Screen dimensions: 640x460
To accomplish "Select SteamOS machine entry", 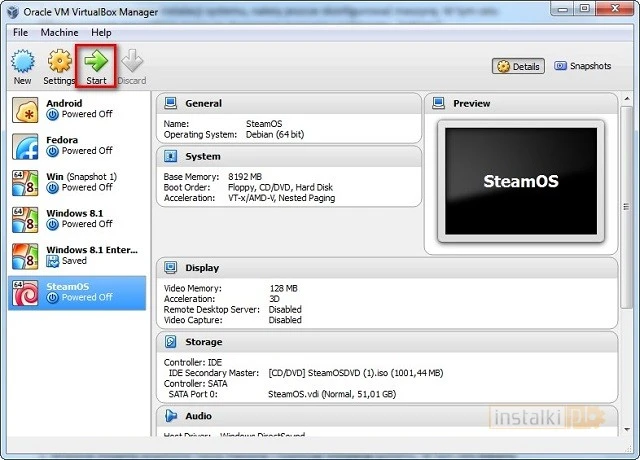I will (x=77, y=293).
